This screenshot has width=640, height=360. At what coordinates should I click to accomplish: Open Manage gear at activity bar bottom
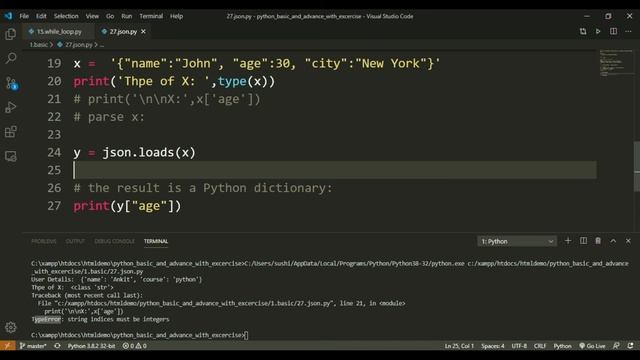[11, 327]
